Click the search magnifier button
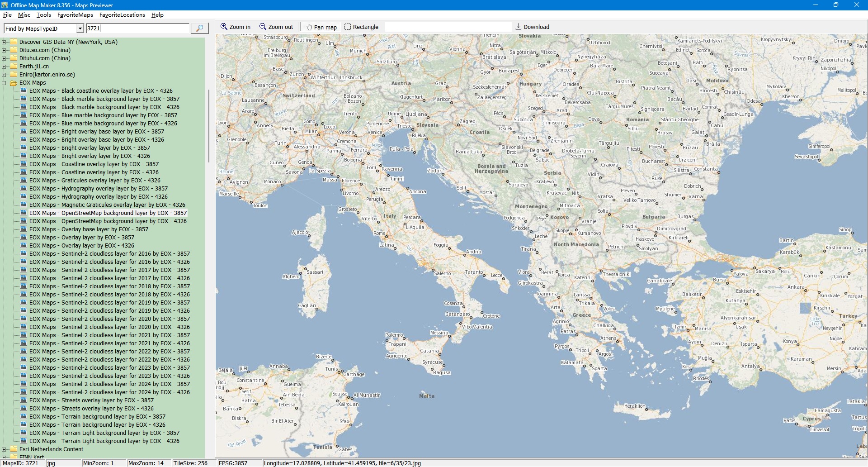The width and height of the screenshot is (868, 467). pyautogui.click(x=199, y=29)
